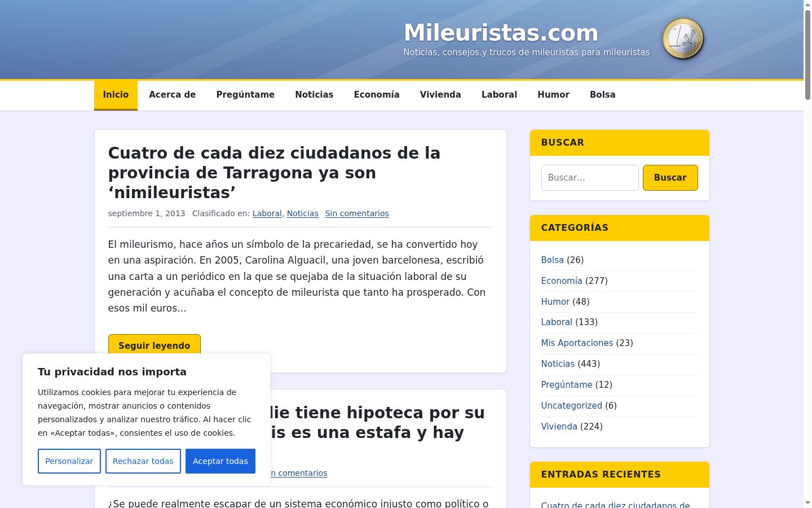Image resolution: width=812 pixels, height=508 pixels.
Task: Click Personalizar in the cookie banner
Action: pos(69,461)
